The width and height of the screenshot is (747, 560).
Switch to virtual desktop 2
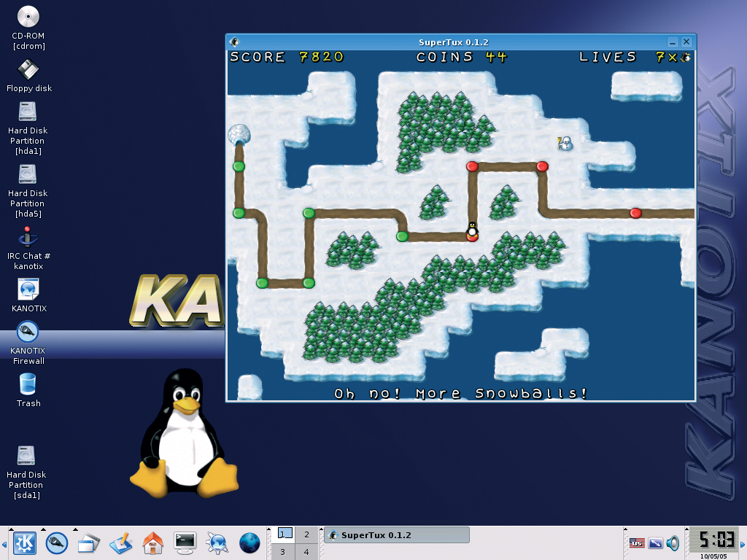click(307, 534)
